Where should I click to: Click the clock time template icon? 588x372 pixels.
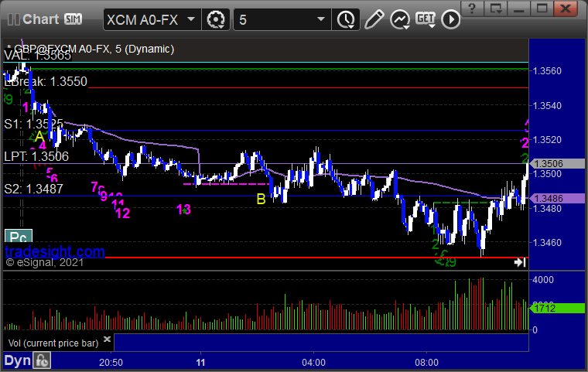345,19
